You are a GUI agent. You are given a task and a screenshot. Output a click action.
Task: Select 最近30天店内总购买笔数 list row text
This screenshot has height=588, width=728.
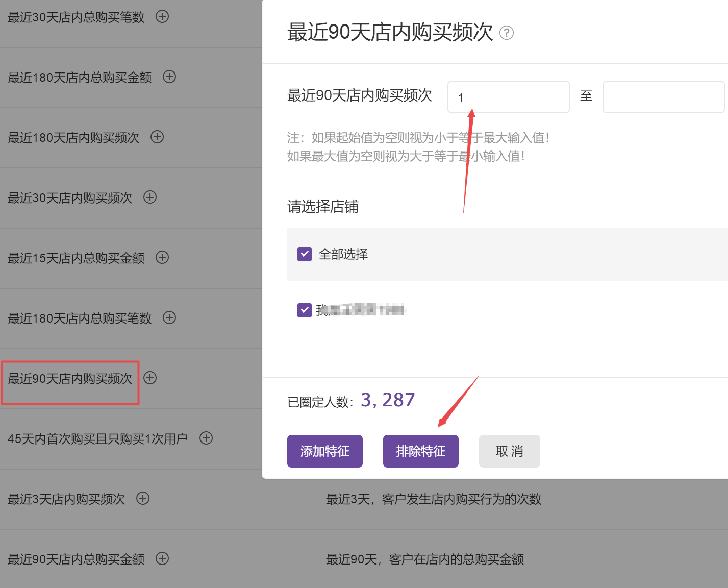pos(76,17)
